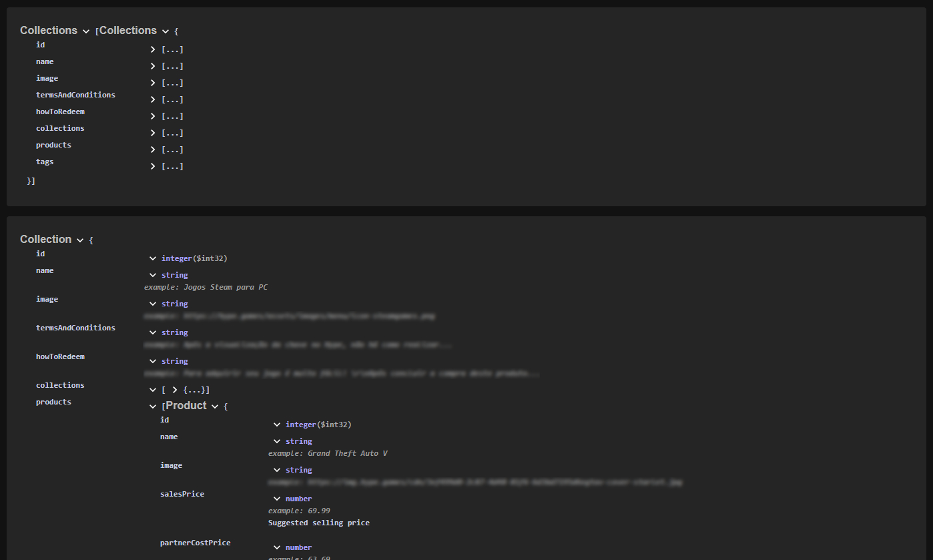Expand termsAndConditions in the Collections array
933x560 pixels.
click(x=153, y=99)
